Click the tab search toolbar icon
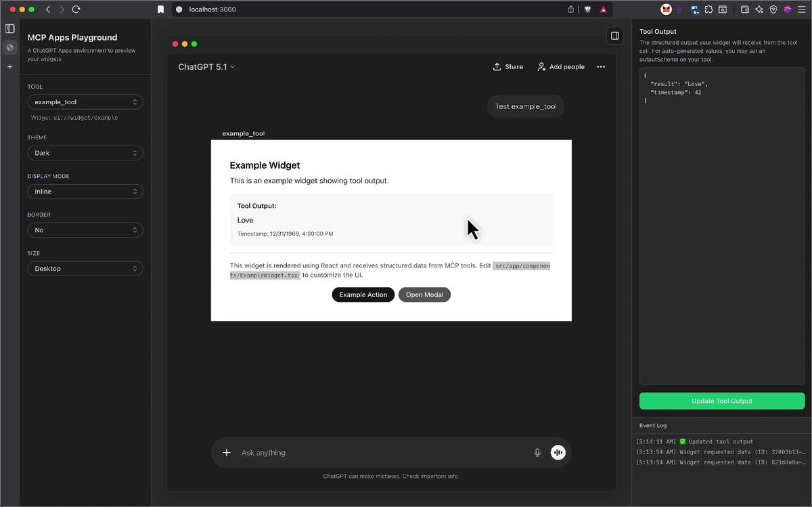Viewport: 812px width, 507px height. click(x=723, y=9)
